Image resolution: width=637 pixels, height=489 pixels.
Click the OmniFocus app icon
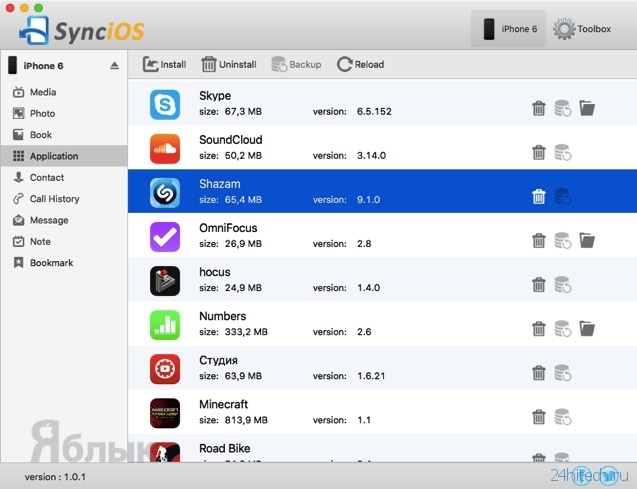165,237
